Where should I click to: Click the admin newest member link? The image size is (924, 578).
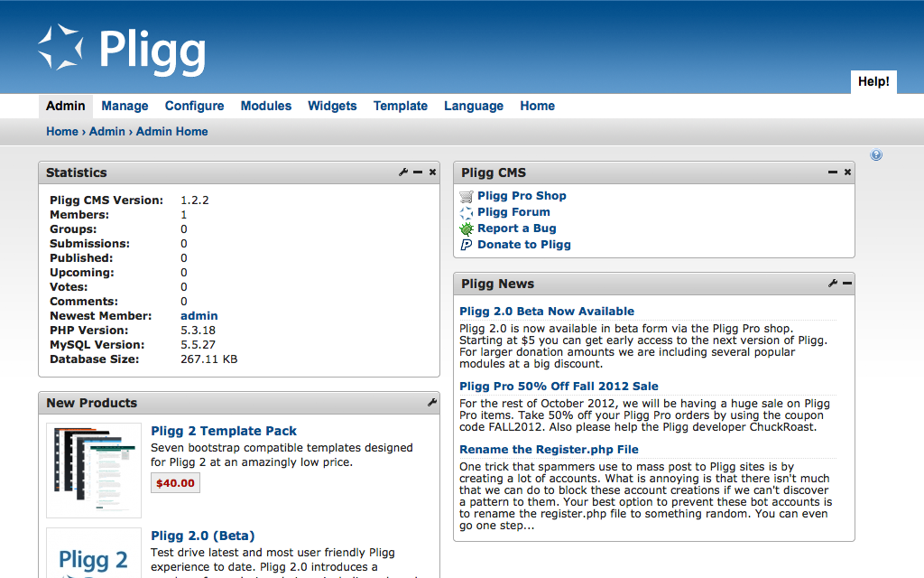pos(199,315)
